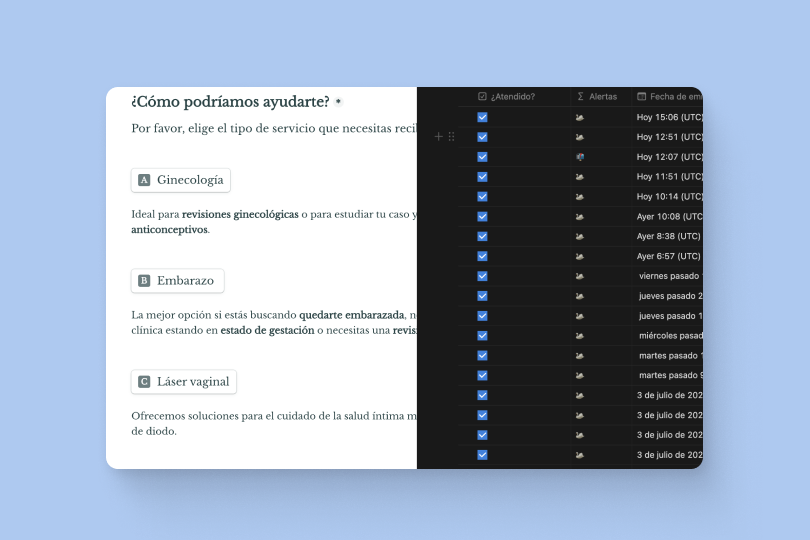The width and height of the screenshot is (810, 540).
Task: Uncheck Atendido for the Hoy 10:14 row
Action: coord(482,196)
